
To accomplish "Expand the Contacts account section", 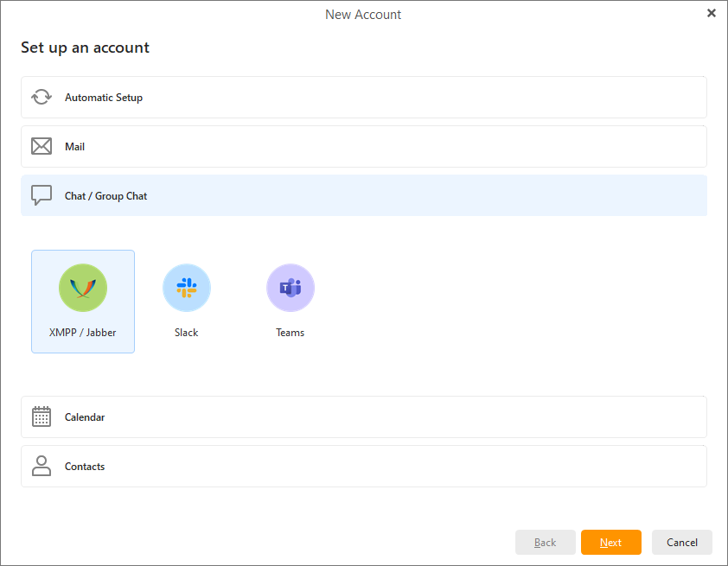I will coord(363,466).
